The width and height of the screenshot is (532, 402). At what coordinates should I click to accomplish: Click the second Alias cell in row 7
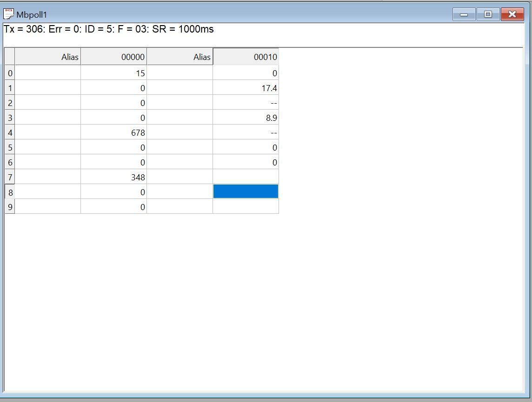point(180,177)
